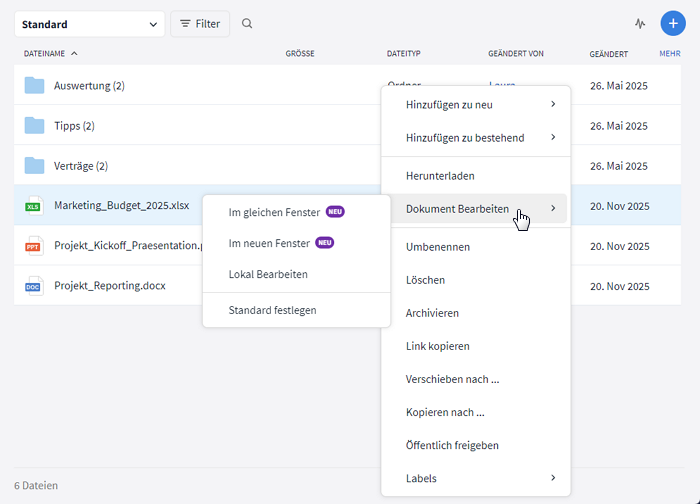
Task: Click the PPT file icon
Action: coord(35,246)
